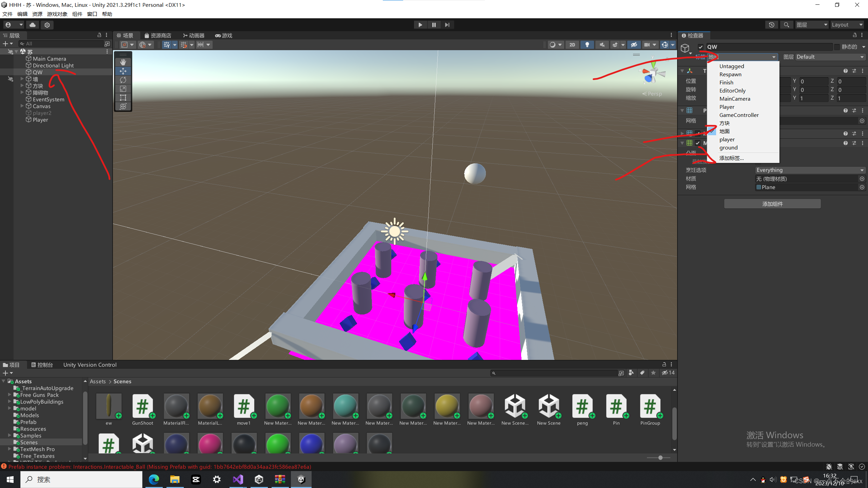Toggle 2D view mode in scene
The width and height of the screenshot is (868, 488).
tap(572, 45)
